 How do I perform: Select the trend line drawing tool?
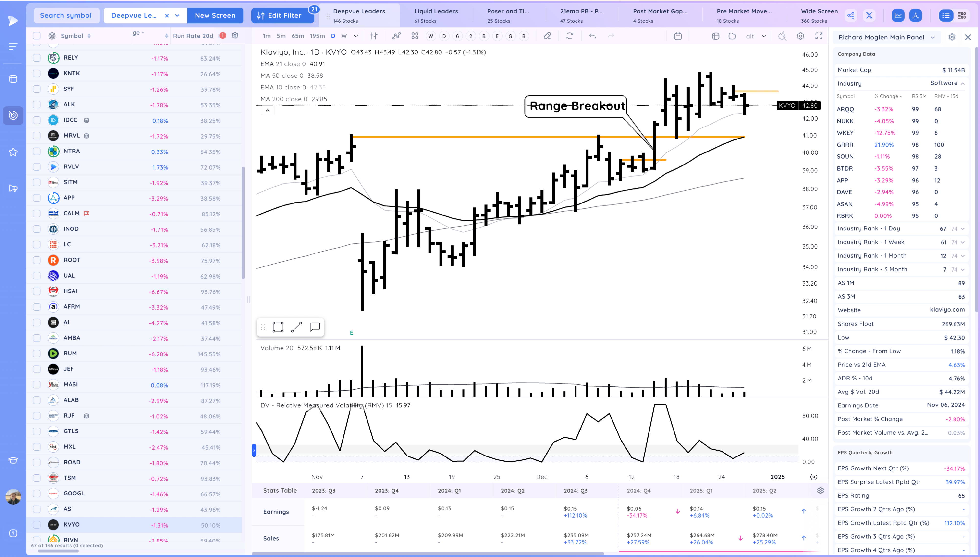click(x=296, y=327)
